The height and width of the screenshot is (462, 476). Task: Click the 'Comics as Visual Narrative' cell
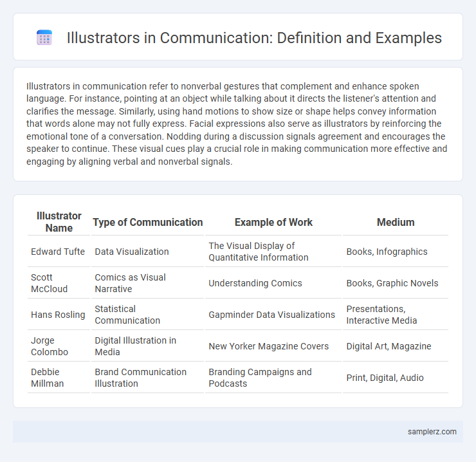tap(147, 283)
